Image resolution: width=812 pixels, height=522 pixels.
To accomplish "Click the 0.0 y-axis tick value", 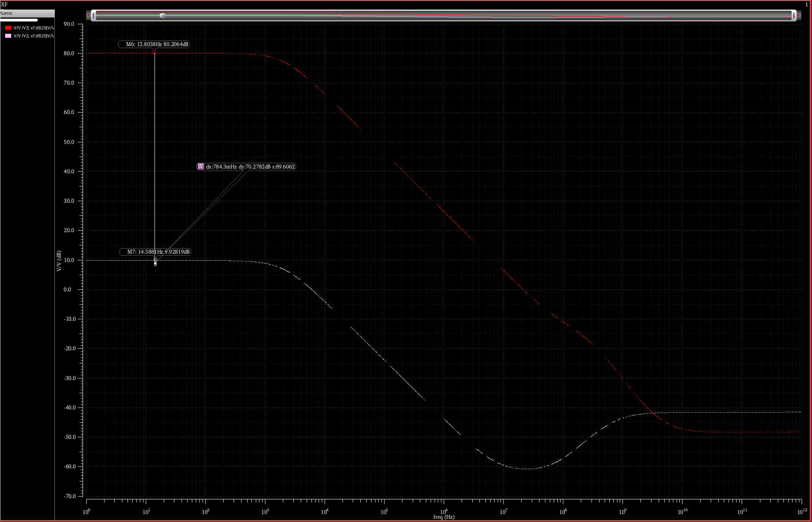I will [68, 289].
